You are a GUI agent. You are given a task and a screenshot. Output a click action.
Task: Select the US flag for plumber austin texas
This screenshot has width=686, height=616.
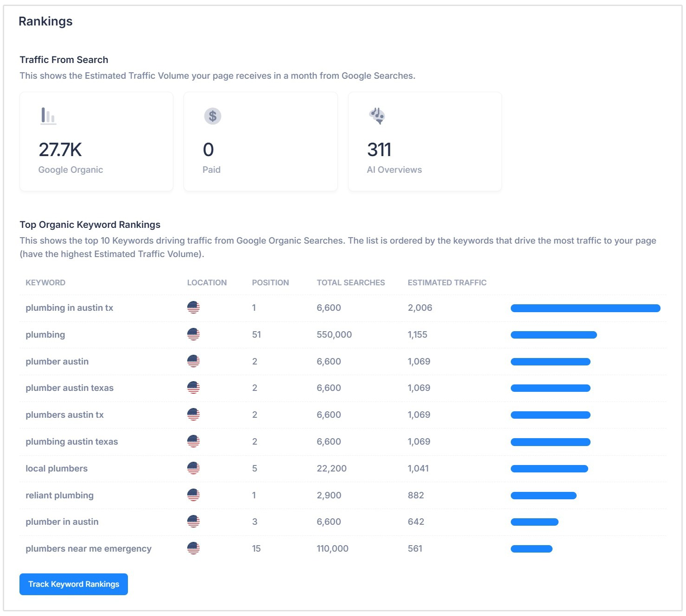[x=193, y=388]
